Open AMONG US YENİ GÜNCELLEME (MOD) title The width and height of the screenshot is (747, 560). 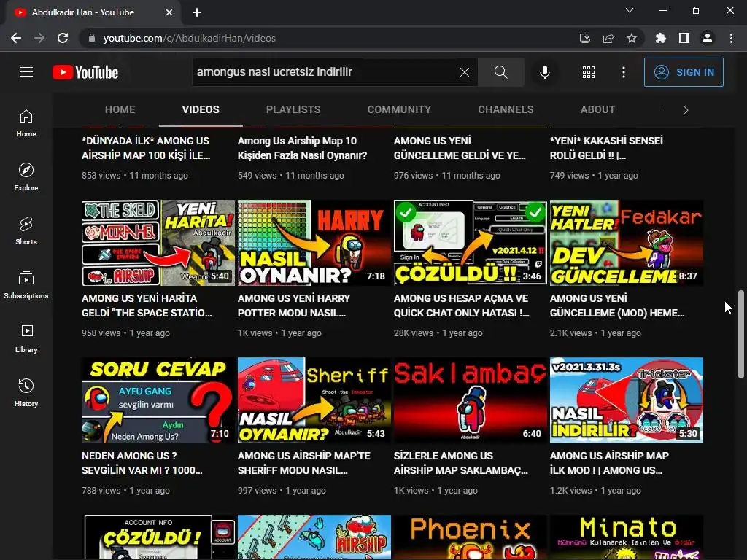[617, 306]
